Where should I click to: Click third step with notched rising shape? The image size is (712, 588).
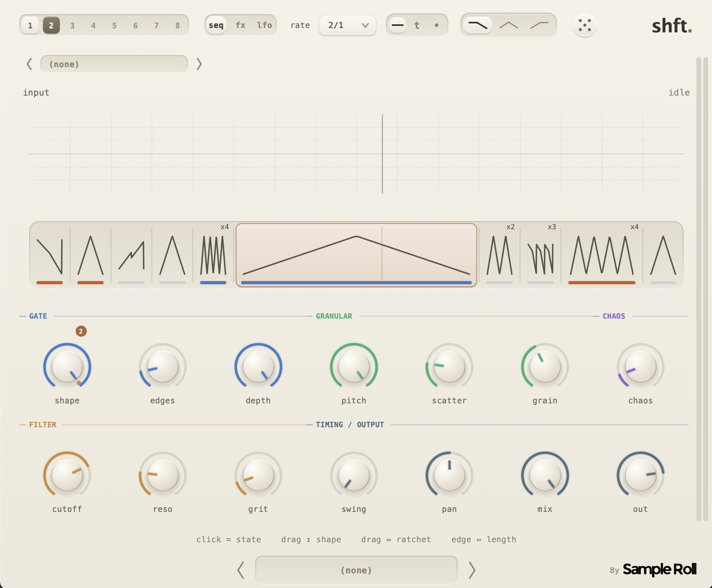point(131,255)
